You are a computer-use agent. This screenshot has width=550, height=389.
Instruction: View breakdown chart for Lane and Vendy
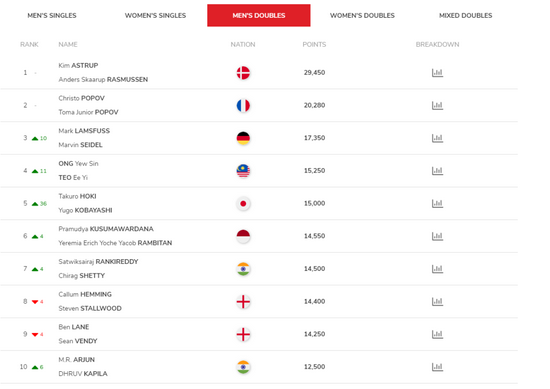(437, 334)
